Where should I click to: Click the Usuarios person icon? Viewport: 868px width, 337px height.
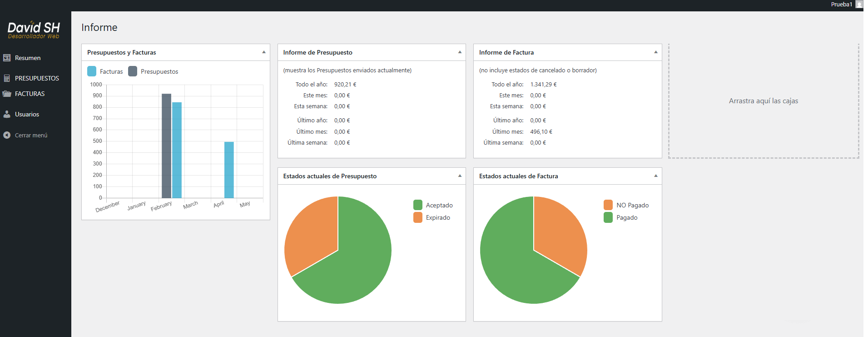point(7,114)
